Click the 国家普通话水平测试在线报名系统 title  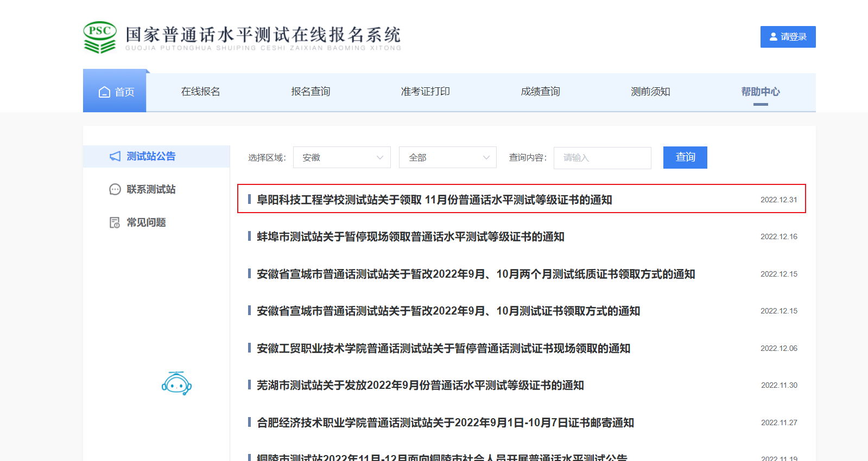(x=263, y=34)
